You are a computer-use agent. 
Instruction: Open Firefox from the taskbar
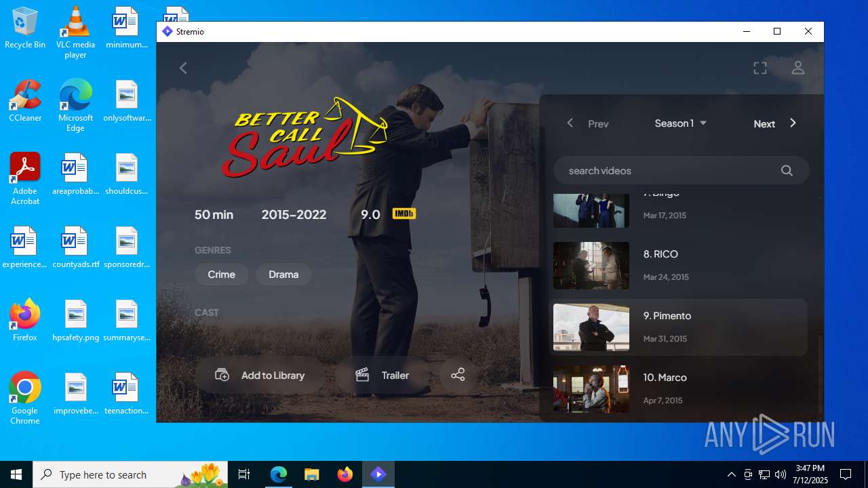tap(344, 474)
